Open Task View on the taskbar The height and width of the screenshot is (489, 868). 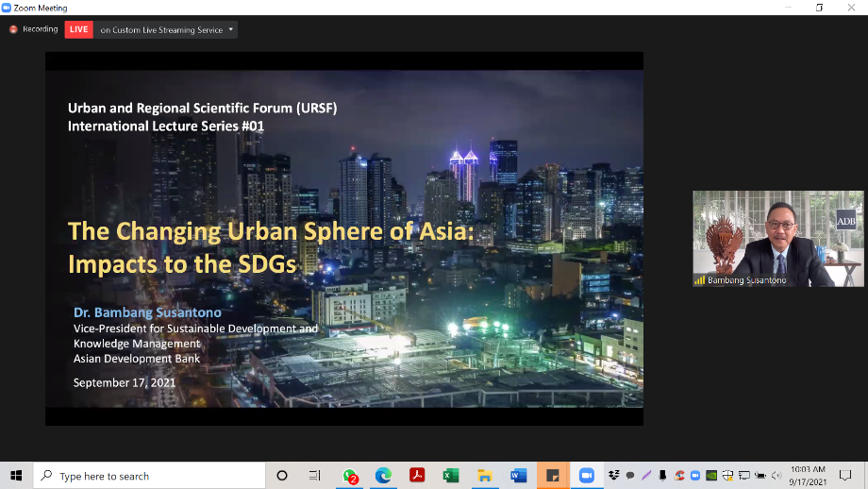tap(315, 476)
